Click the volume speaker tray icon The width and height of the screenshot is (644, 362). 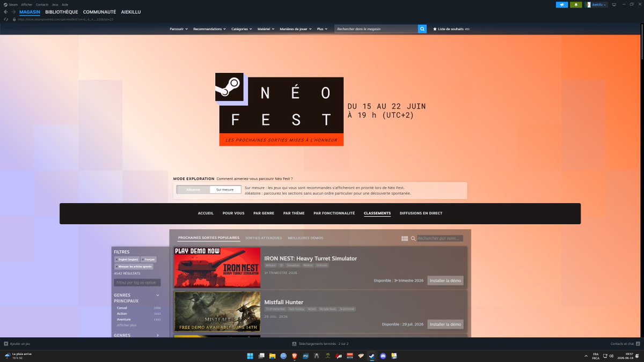(x=611, y=356)
